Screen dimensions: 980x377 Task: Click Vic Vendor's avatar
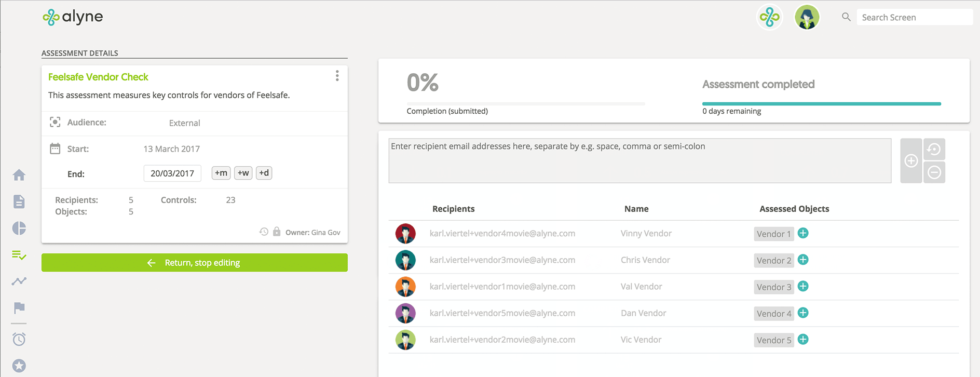(x=405, y=340)
